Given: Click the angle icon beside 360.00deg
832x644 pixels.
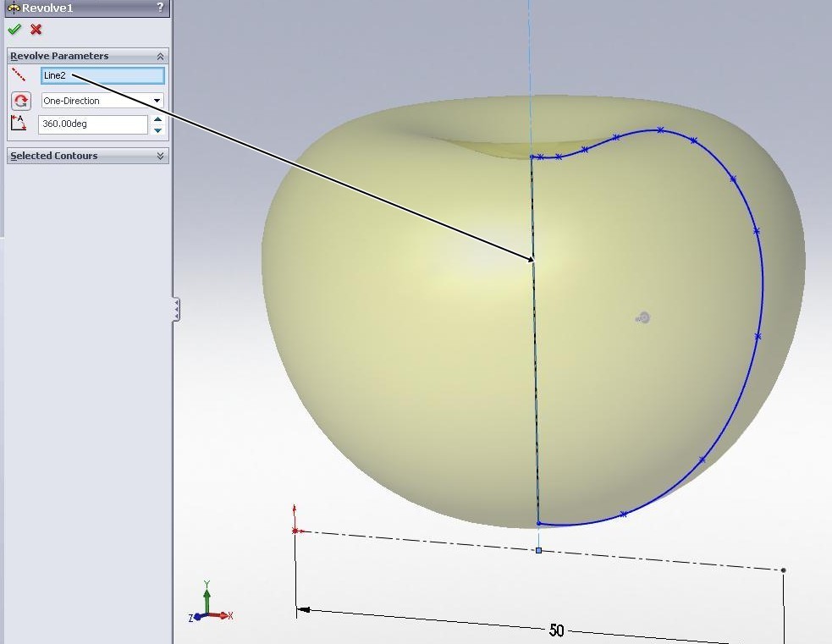Looking at the screenshot, I should pyautogui.click(x=18, y=124).
